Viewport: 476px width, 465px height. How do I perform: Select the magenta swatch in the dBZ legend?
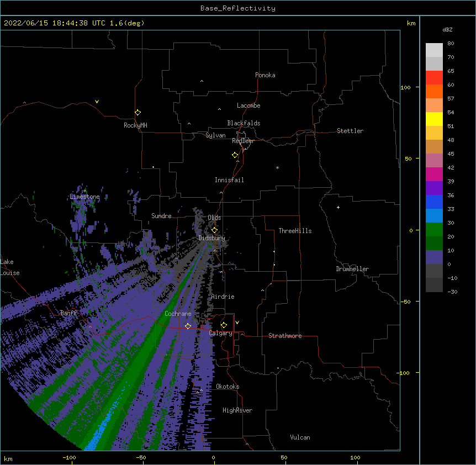point(434,174)
